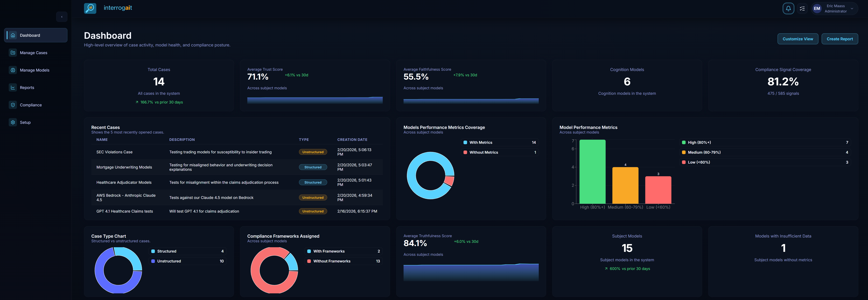Collapse the left sidebar with the chevron
The width and height of the screenshot is (868, 300).
tap(62, 17)
